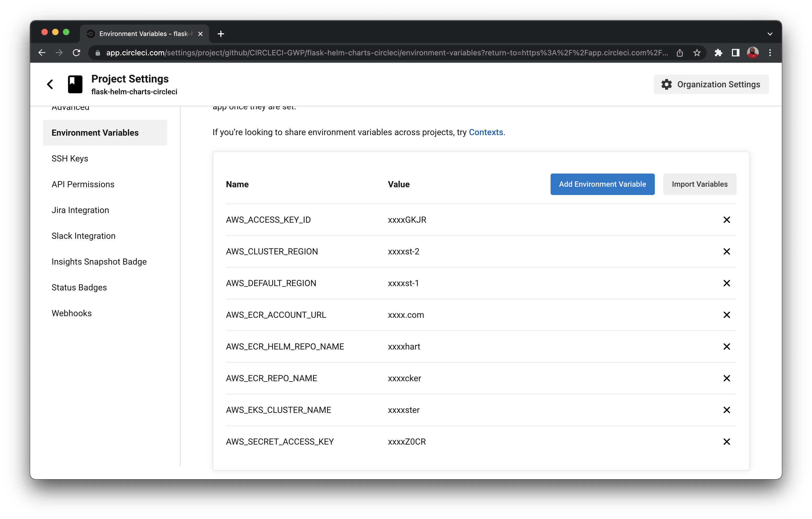Screen dimensions: 812x519
Task: Open the browser extensions puzzle icon
Action: click(718, 53)
